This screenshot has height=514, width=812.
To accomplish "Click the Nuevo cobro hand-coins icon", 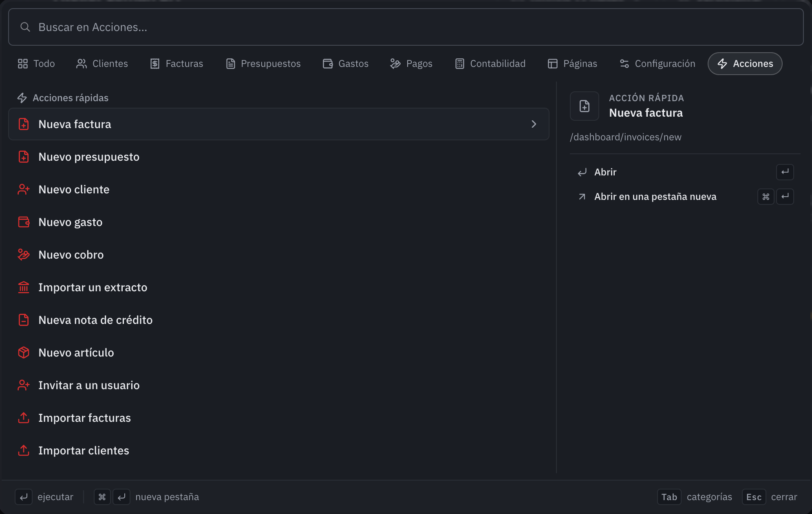I will [24, 255].
